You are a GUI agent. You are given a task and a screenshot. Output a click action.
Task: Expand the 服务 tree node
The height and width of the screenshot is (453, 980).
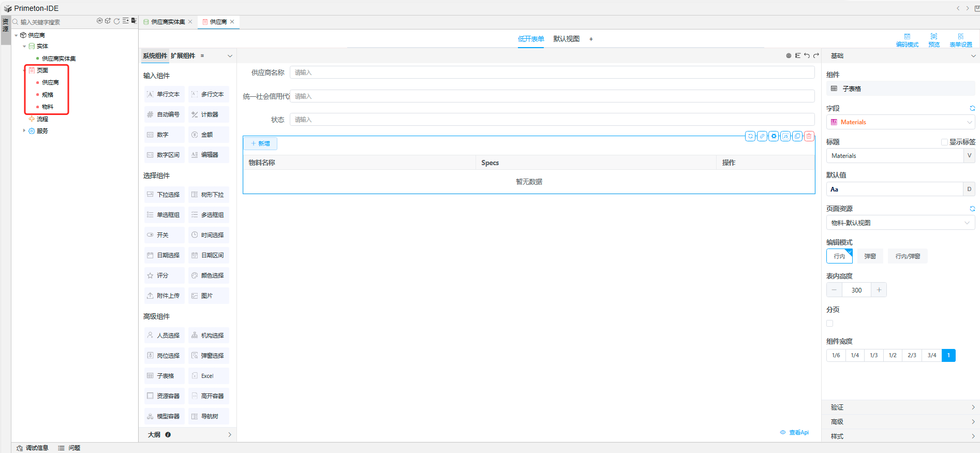(x=24, y=130)
